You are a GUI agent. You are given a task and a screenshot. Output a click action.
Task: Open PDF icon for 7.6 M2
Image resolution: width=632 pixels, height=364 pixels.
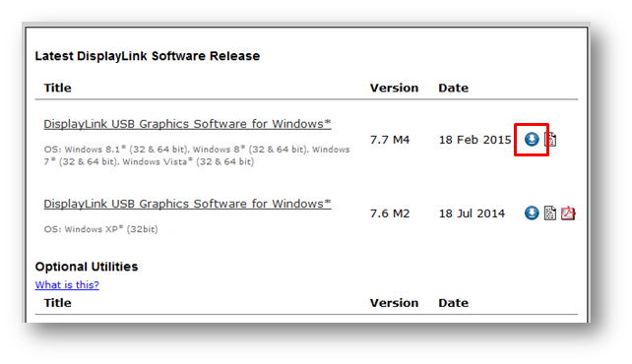pos(568,213)
